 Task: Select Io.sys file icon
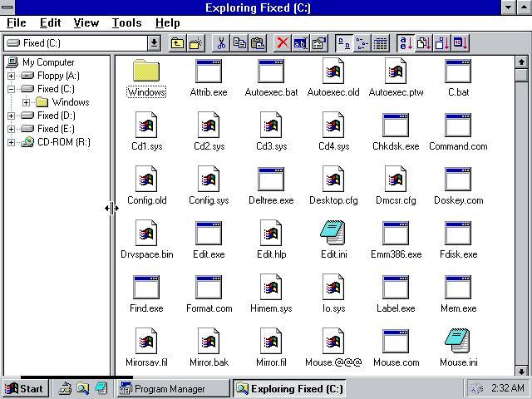click(333, 287)
